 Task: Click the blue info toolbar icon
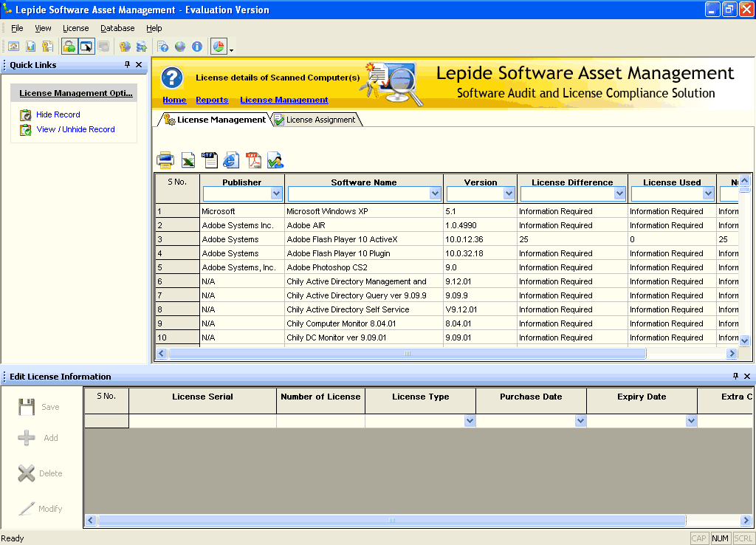196,47
